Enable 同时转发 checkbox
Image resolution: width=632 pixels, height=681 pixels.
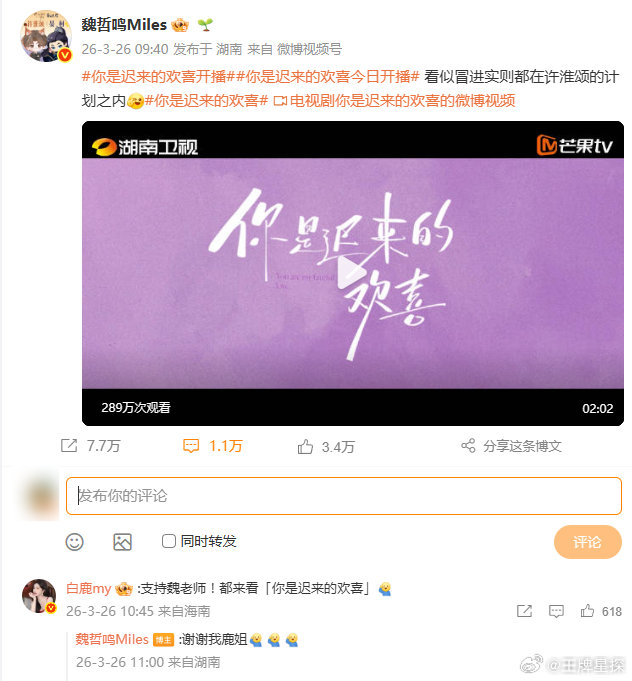pyautogui.click(x=169, y=541)
